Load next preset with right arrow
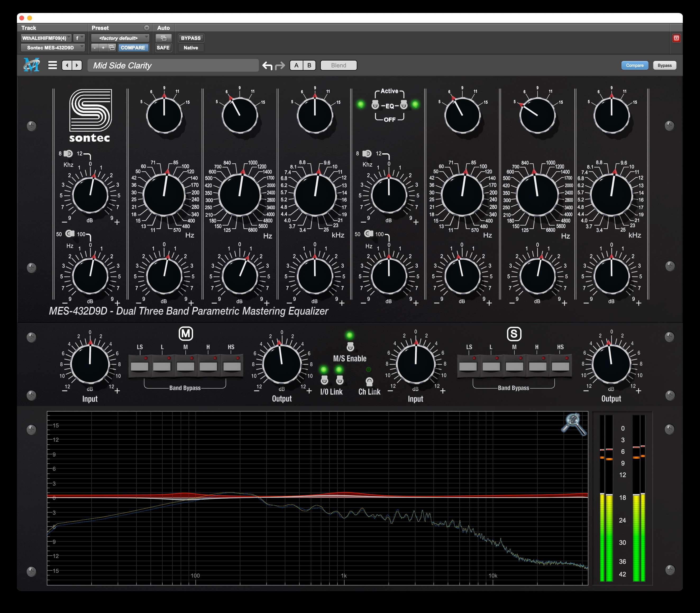This screenshot has height=613, width=700. pos(77,65)
